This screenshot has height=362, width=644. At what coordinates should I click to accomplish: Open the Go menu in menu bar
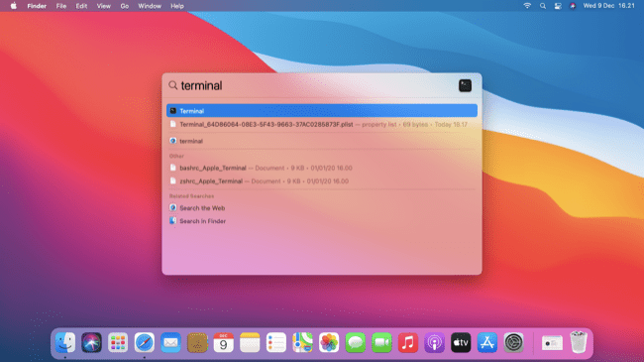(125, 6)
